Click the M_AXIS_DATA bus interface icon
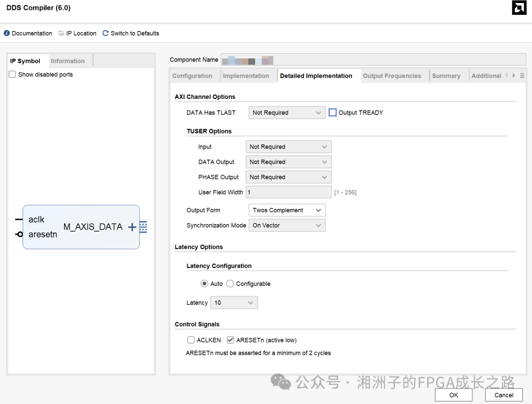Image resolution: width=532 pixels, height=404 pixels. [x=143, y=227]
